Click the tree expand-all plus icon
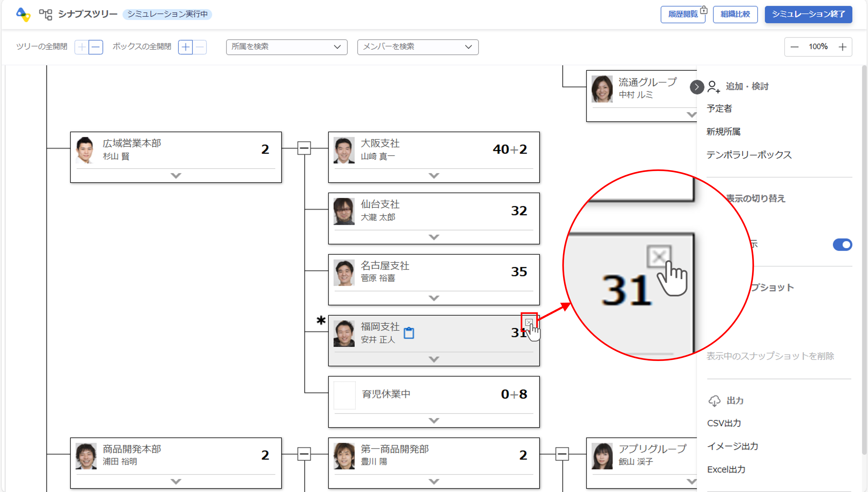The width and height of the screenshot is (868, 492). 82,47
